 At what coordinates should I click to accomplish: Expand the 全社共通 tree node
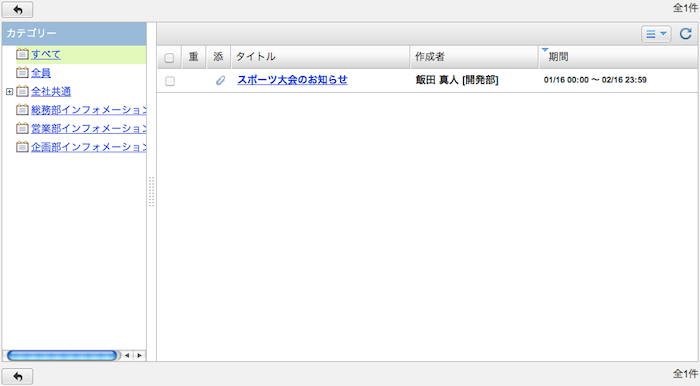click(x=9, y=91)
